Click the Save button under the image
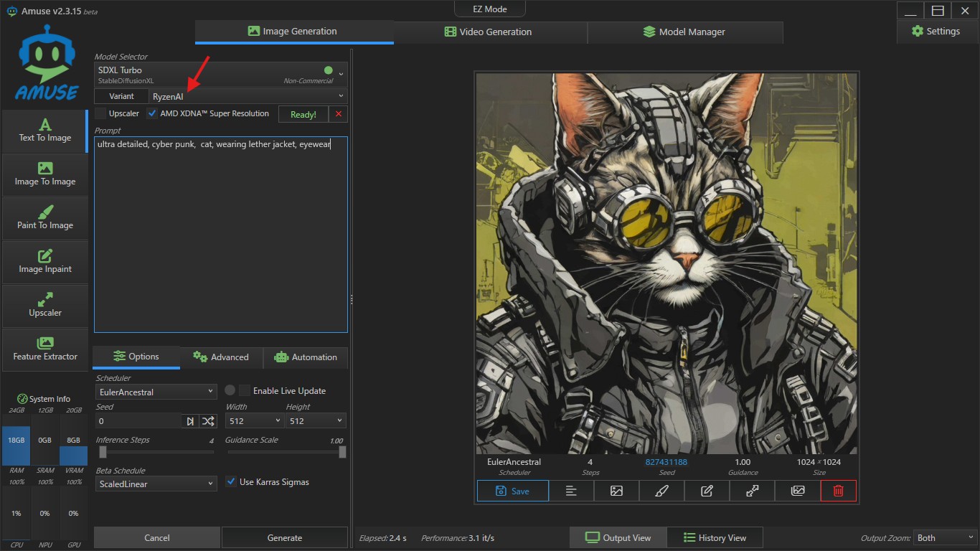The height and width of the screenshot is (551, 980). pyautogui.click(x=512, y=491)
